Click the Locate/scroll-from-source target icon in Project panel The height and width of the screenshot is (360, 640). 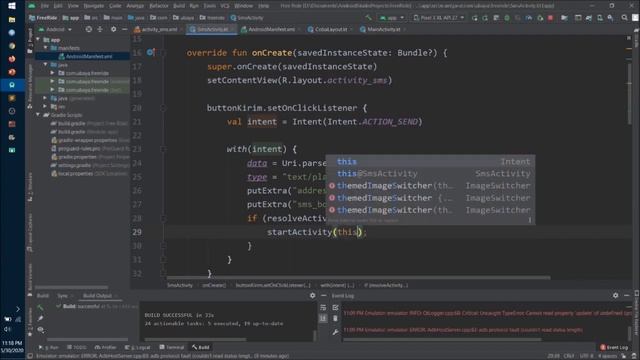click(89, 29)
